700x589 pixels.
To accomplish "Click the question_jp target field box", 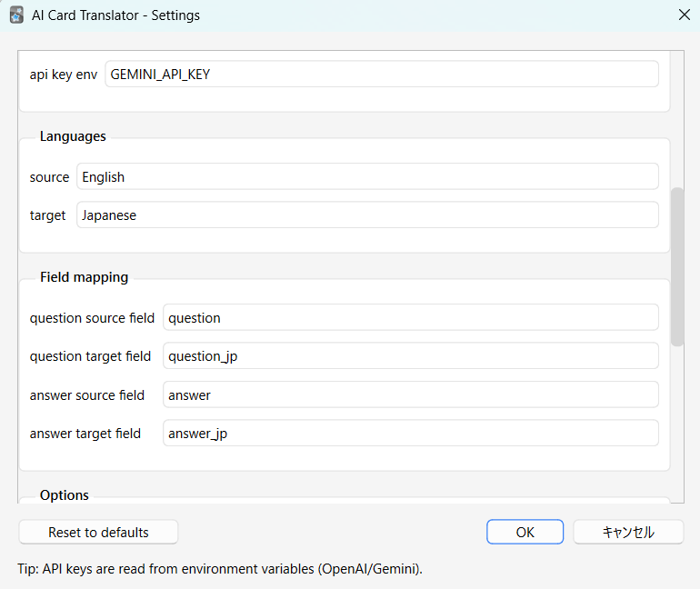I will 410,356.
